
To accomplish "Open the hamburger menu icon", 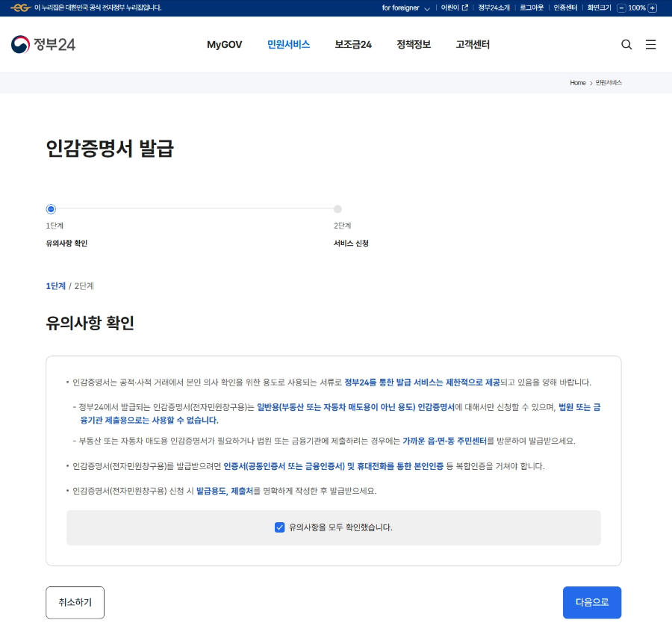I will point(650,45).
